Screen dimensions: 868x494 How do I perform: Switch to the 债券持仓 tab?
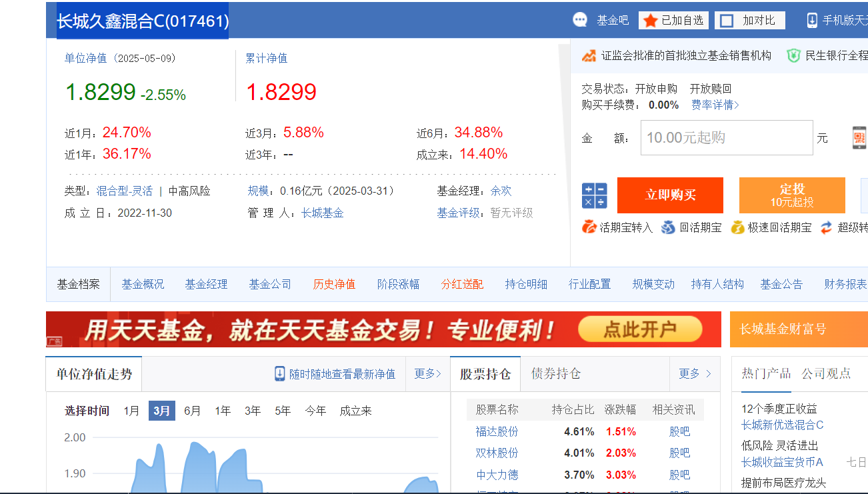[555, 373]
